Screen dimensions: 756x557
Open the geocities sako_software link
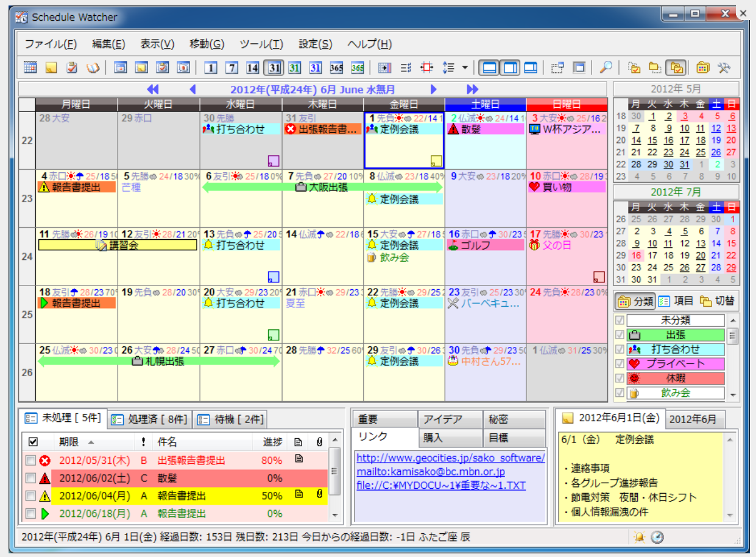click(451, 458)
